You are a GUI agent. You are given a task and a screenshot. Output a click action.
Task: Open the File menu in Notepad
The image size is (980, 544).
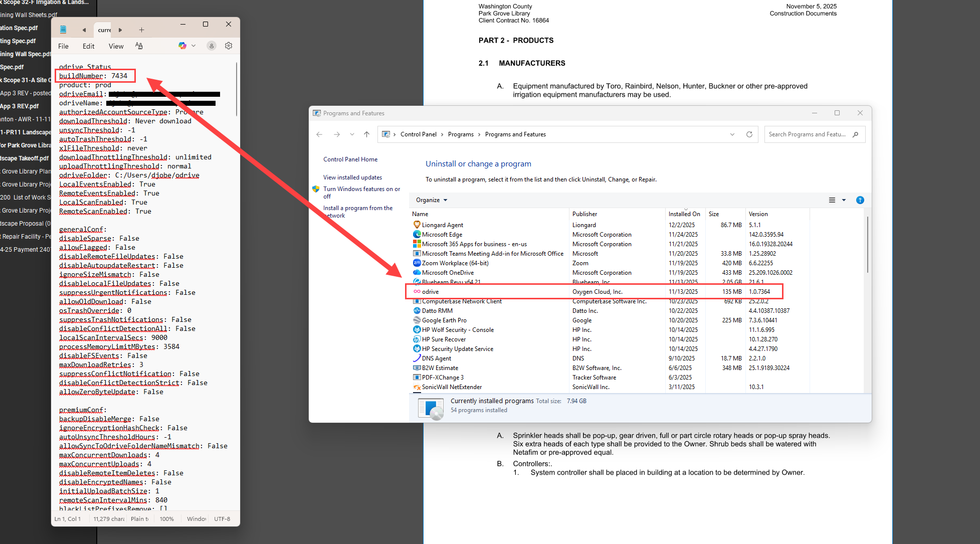(63, 46)
